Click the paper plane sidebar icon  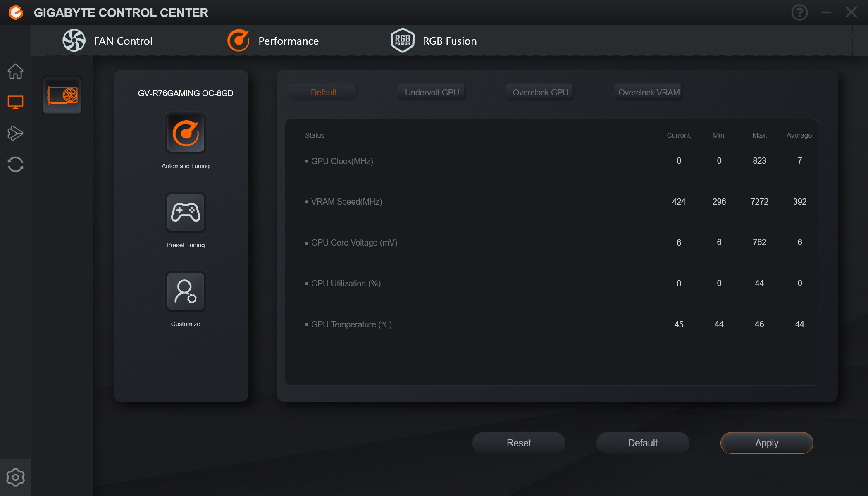click(x=15, y=133)
